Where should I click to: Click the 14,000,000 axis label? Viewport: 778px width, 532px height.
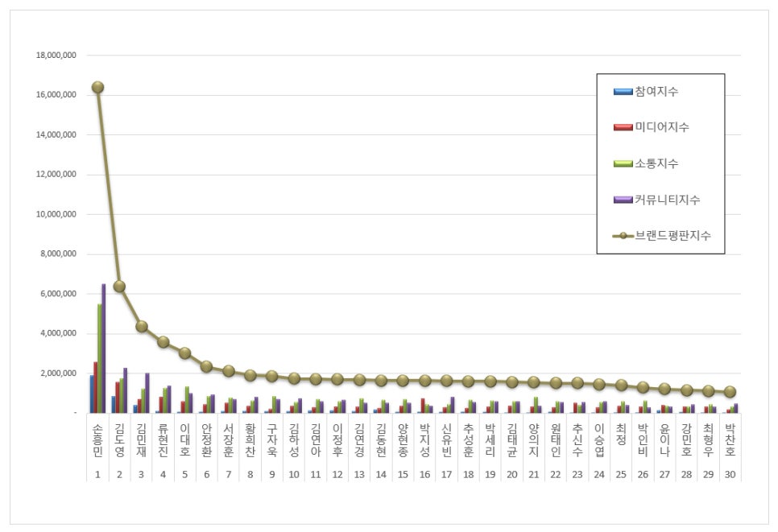[x=56, y=135]
